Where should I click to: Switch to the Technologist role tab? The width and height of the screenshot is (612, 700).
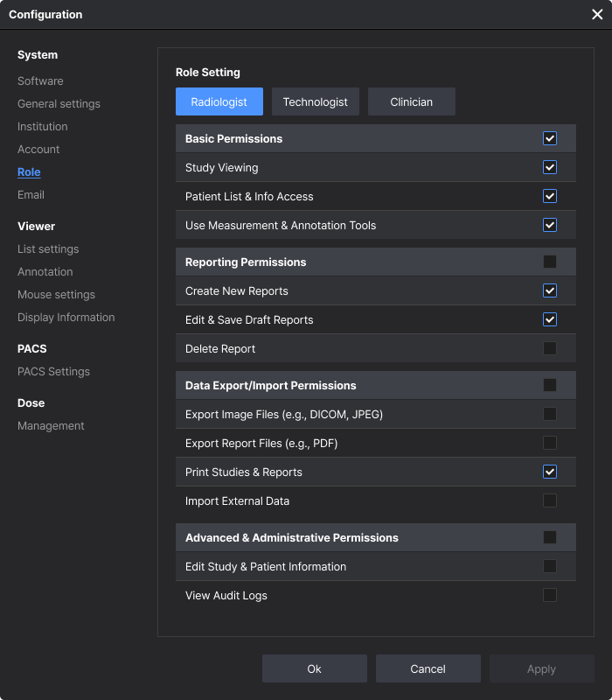316,101
